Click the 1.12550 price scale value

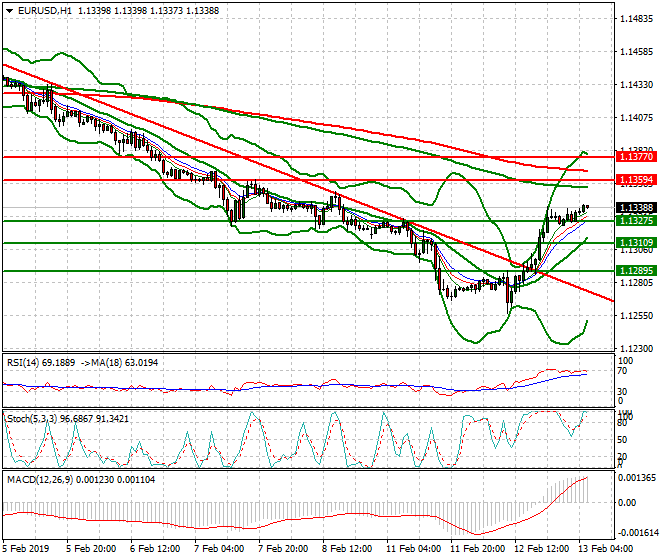(x=637, y=315)
